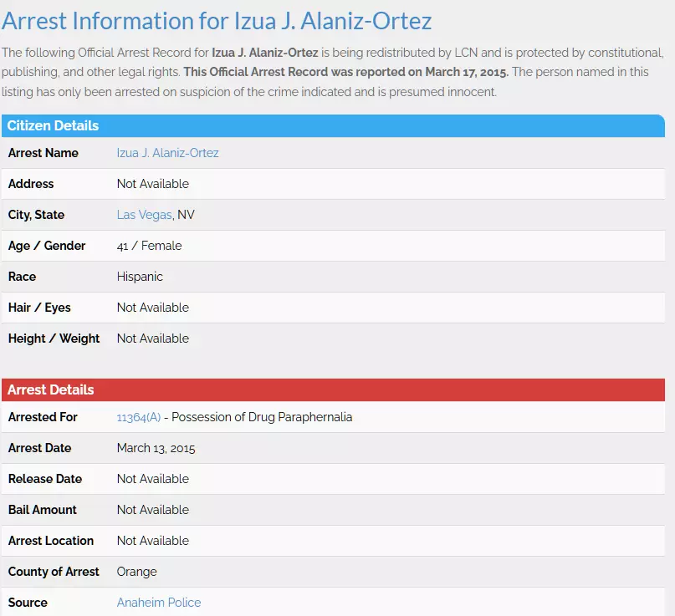Select 'Not Available' in the Arrest Location row
Image resolution: width=675 pixels, height=616 pixels.
point(153,541)
